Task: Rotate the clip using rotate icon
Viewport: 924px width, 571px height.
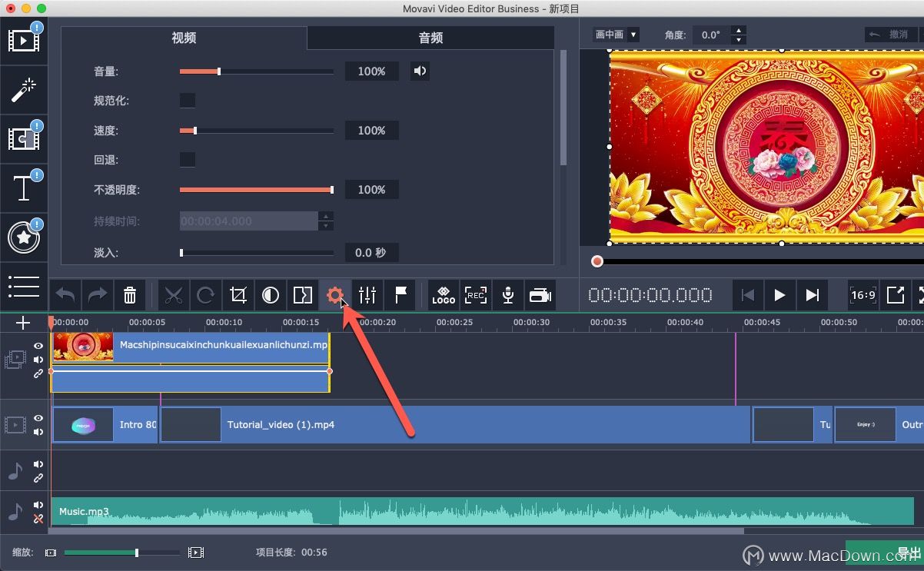Action: (205, 295)
